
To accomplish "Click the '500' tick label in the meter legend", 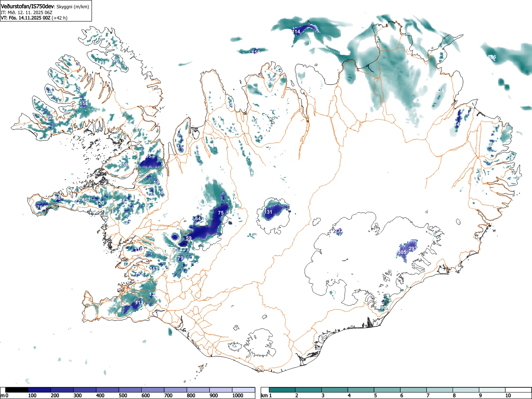I will tap(123, 396).
